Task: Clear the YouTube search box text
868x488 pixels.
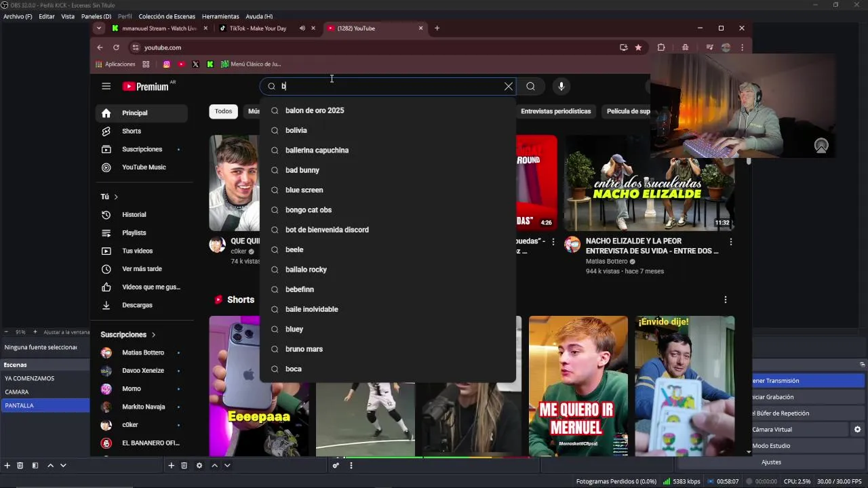Action: click(x=508, y=86)
